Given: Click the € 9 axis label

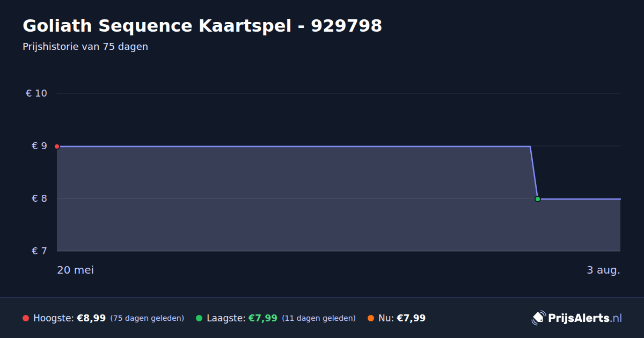Looking at the screenshot, I should click(39, 146).
